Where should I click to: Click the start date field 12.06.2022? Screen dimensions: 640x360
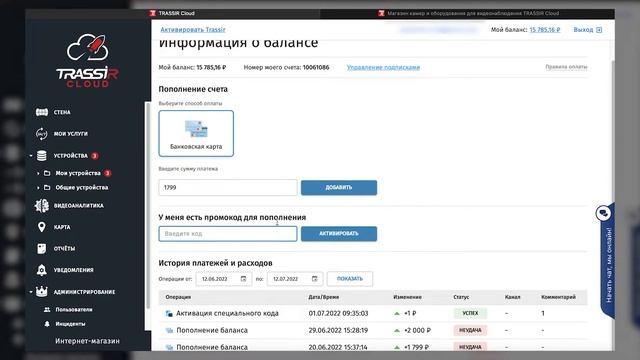pyautogui.click(x=224, y=279)
